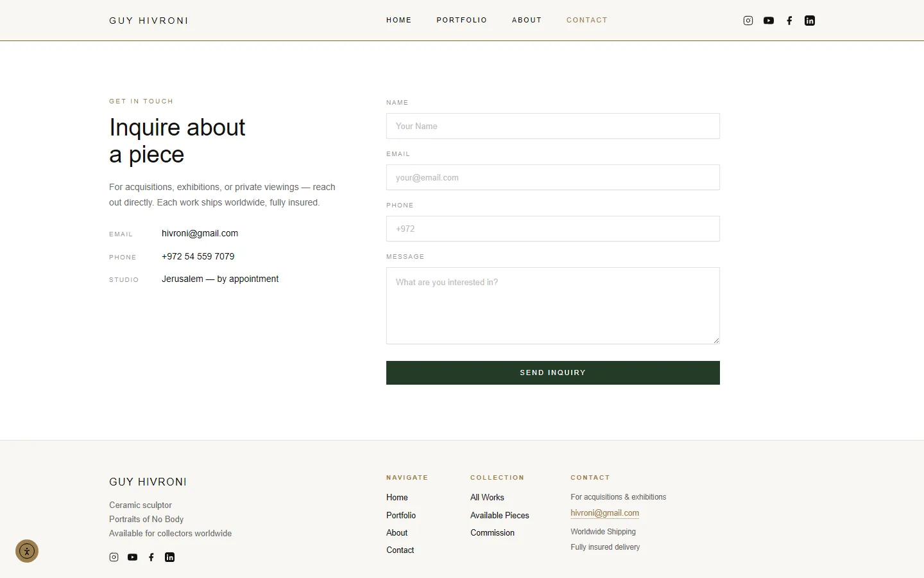
Task: Click the footer hivroni@gmail.com email link
Action: coord(605,513)
